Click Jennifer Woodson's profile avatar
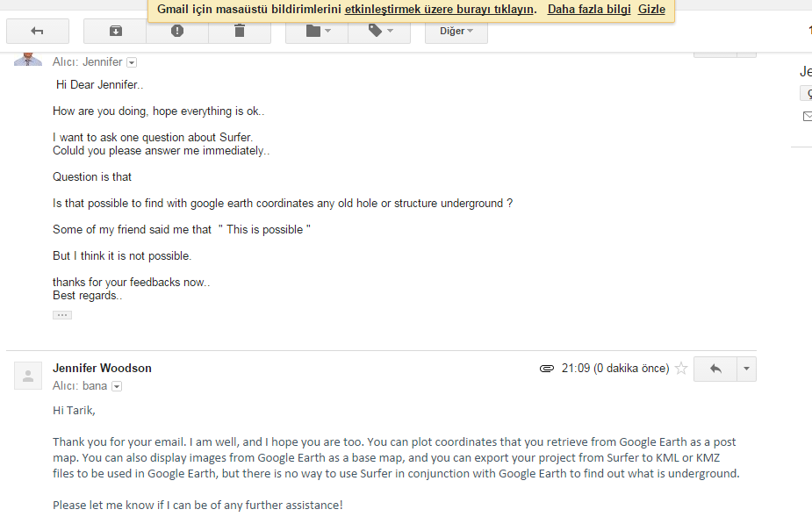812x531 pixels. (28, 376)
